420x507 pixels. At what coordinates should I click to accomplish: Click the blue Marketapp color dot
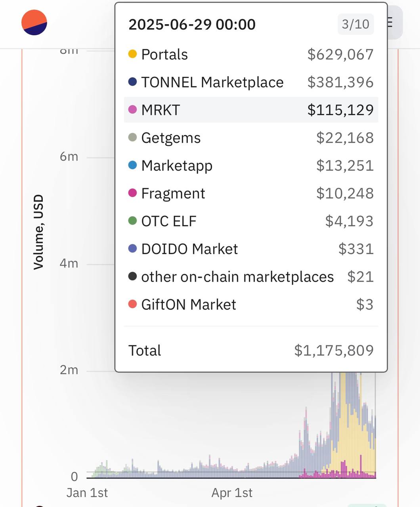point(133,165)
